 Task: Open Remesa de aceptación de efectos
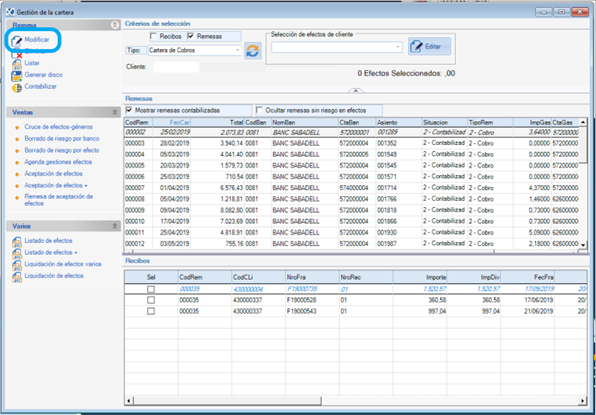(59, 200)
